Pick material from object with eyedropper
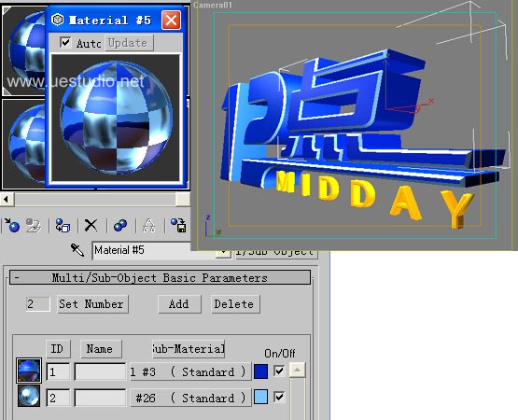 pyautogui.click(x=77, y=250)
